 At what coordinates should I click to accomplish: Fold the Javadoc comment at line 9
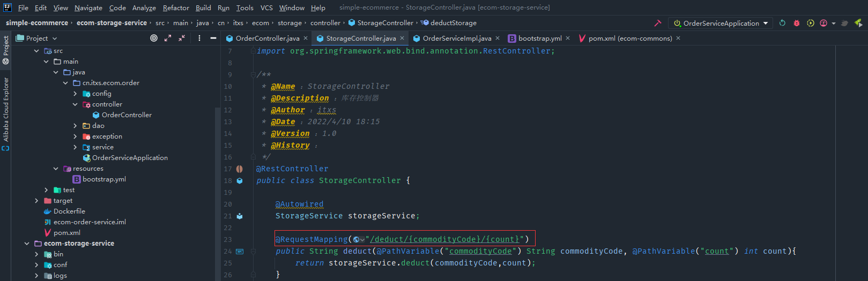[x=253, y=75]
